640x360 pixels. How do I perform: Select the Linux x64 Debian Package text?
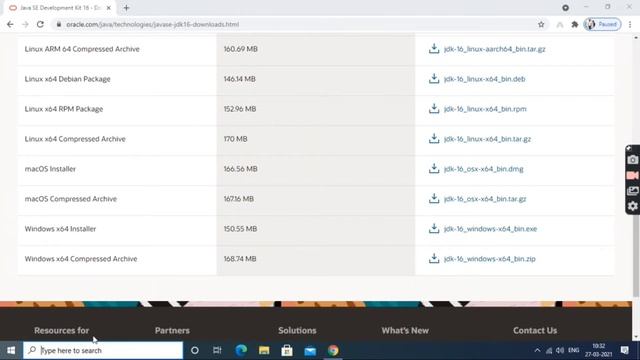[67, 79]
